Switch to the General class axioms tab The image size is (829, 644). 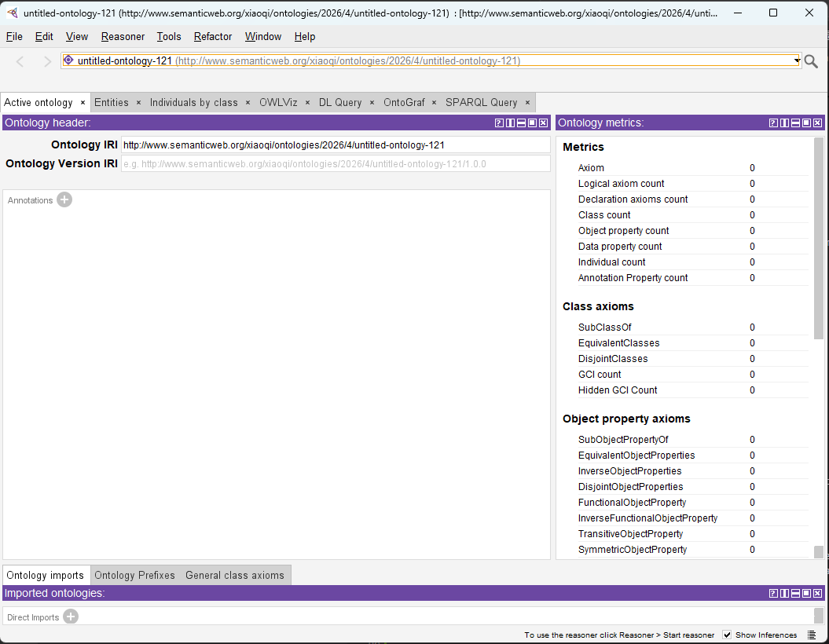click(x=235, y=576)
